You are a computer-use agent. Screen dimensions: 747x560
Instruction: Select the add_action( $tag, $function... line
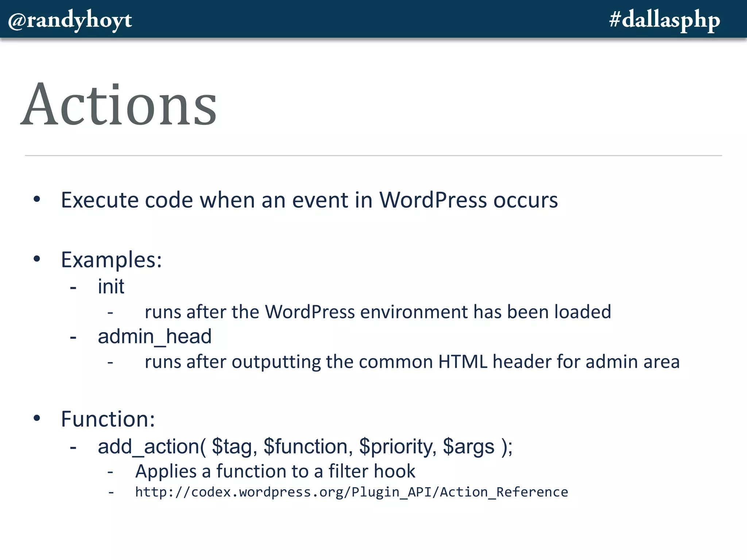(305, 447)
